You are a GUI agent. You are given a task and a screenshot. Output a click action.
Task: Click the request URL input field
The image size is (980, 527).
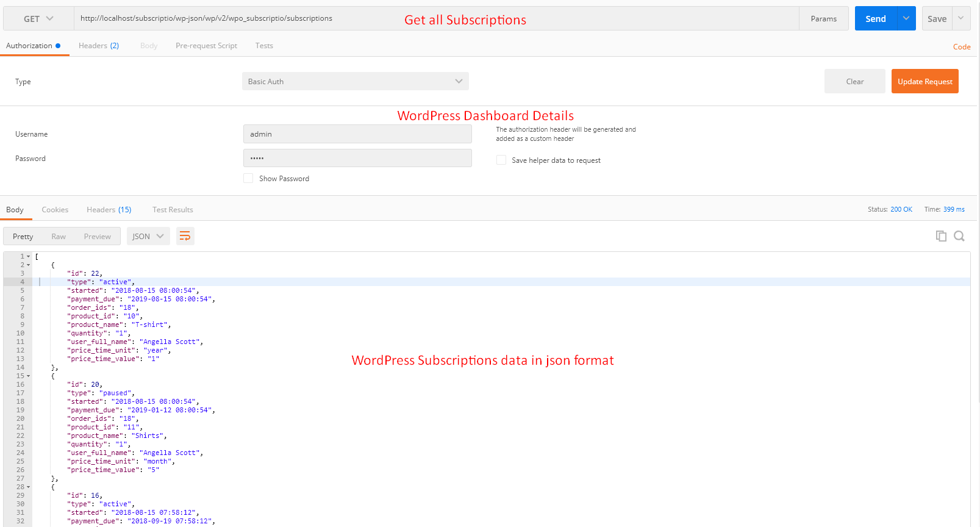tap(436, 18)
